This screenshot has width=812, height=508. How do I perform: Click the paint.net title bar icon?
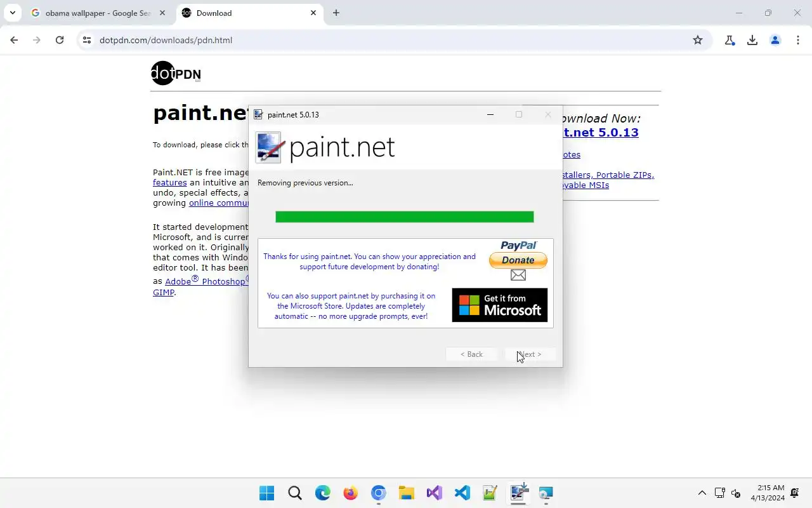(x=258, y=114)
